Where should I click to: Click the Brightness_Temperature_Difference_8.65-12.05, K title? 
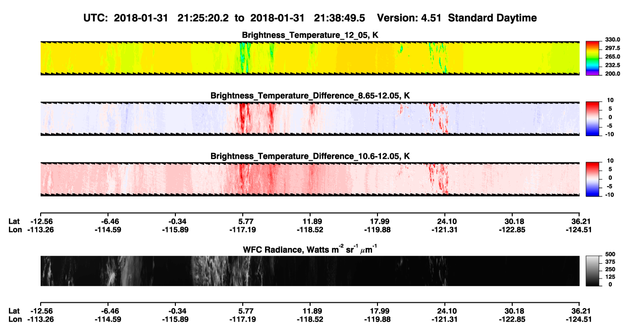tap(310, 95)
